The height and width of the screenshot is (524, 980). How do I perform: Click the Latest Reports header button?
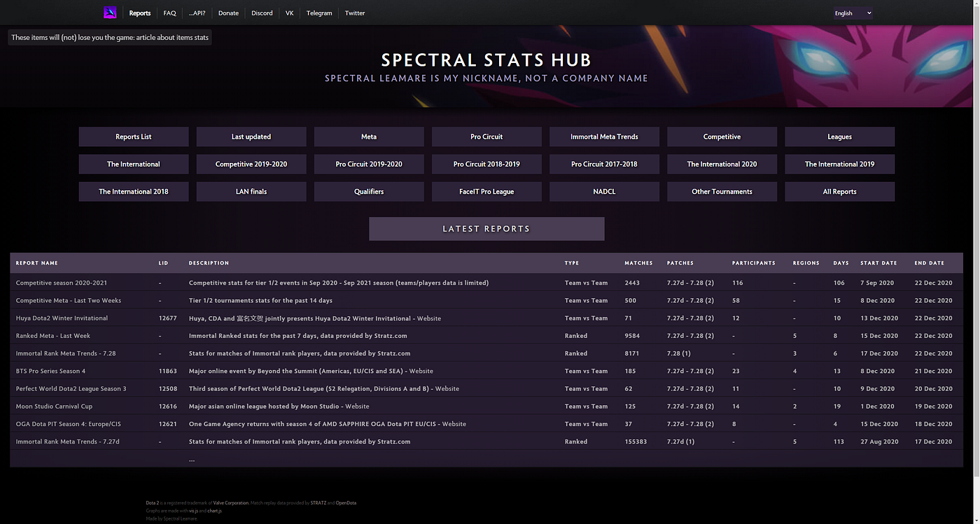pyautogui.click(x=486, y=229)
